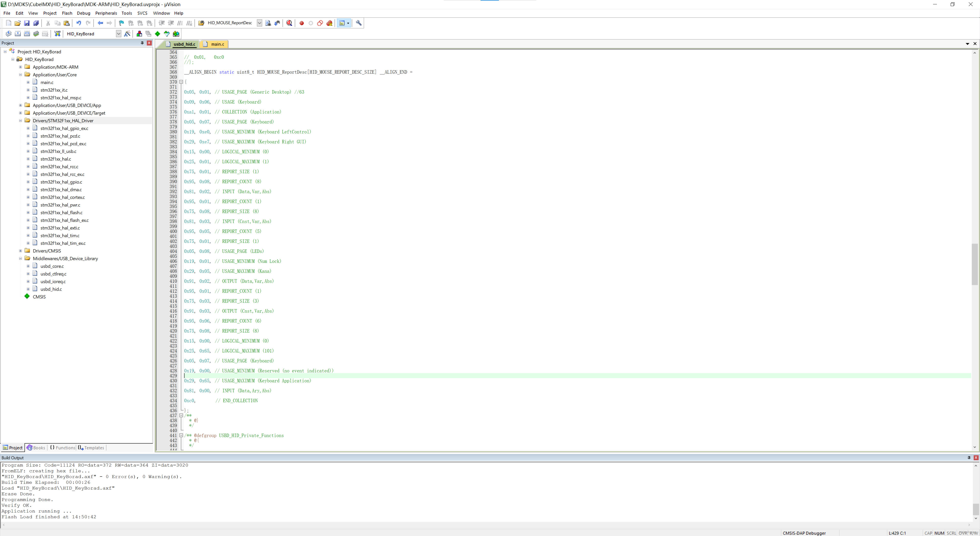The width and height of the screenshot is (980, 536).
Task: Select stm32f1xx_hal_pcd.c in the tree
Action: (x=60, y=136)
